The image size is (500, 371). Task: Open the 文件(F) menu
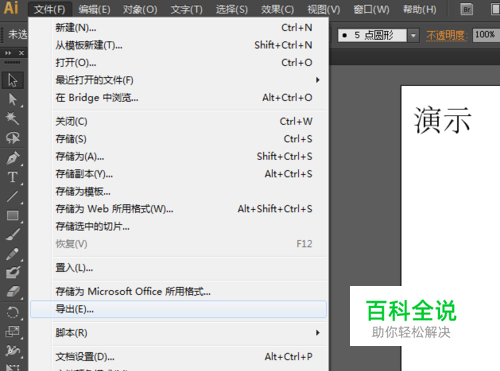(49, 9)
